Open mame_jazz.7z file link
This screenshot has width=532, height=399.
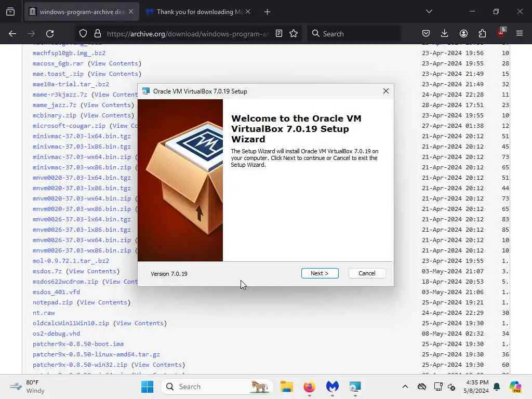tap(54, 105)
